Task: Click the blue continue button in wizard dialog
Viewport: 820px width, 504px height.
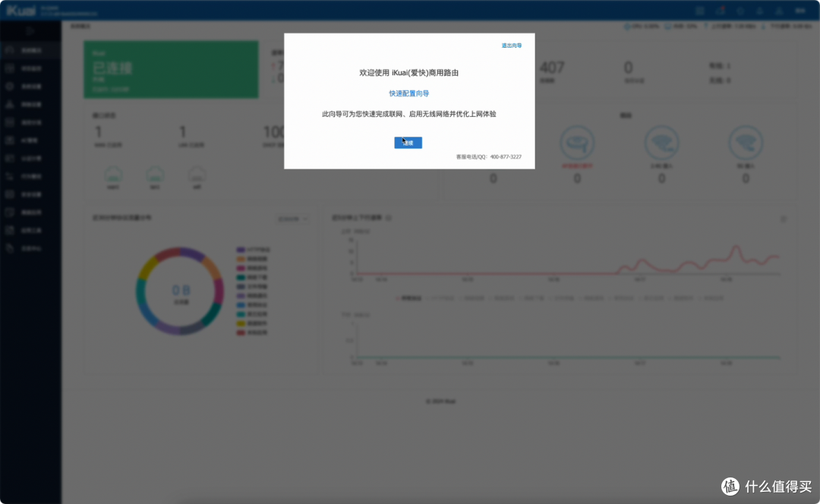Action: [x=408, y=143]
